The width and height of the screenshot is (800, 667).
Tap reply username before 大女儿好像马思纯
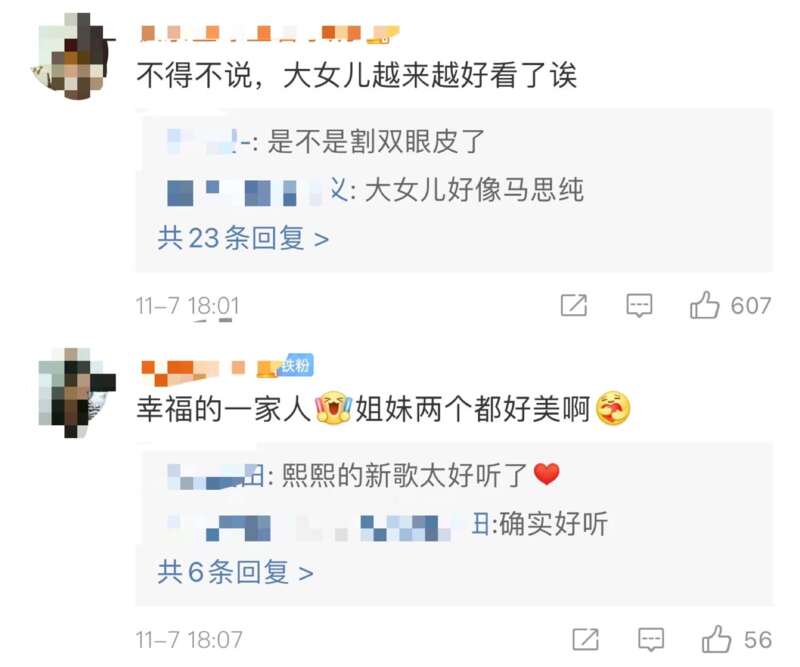point(258,191)
